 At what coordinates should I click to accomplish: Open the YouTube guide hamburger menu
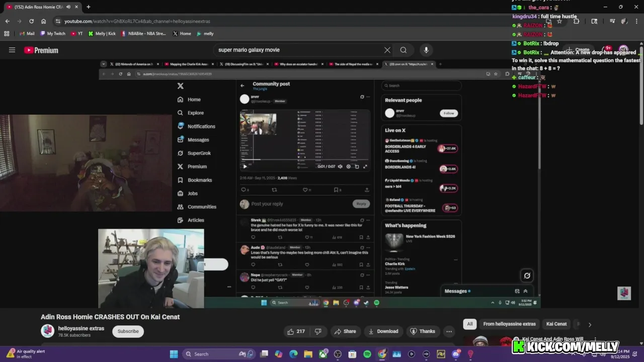coord(12,50)
